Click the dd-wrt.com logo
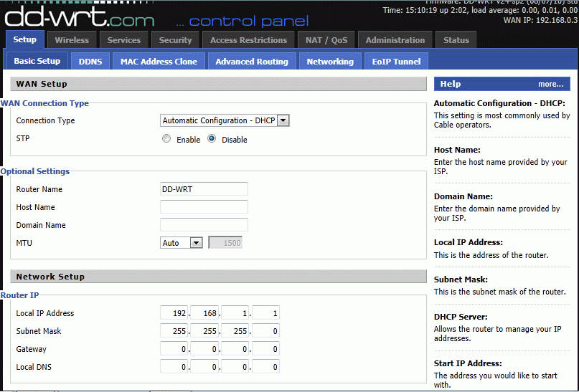This screenshot has height=392, width=579. coord(80,19)
